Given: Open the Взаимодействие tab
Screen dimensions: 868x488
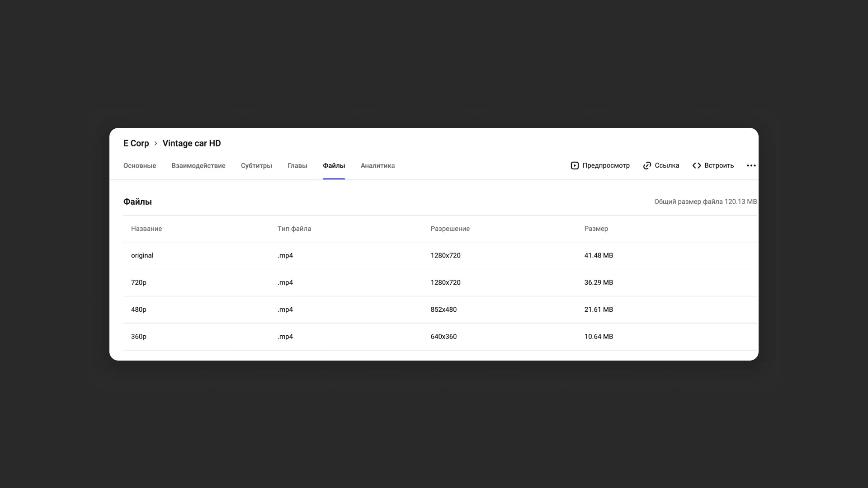Looking at the screenshot, I should pos(198,166).
